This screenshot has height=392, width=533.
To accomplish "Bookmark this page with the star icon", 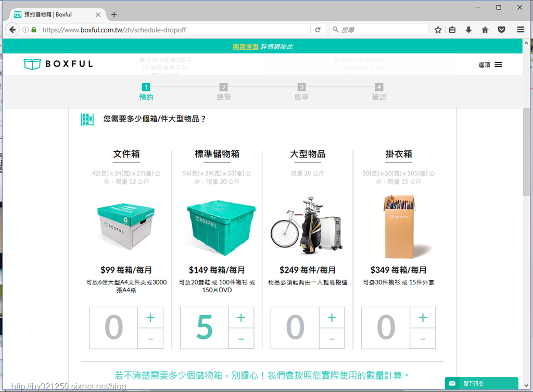I will pos(438,30).
